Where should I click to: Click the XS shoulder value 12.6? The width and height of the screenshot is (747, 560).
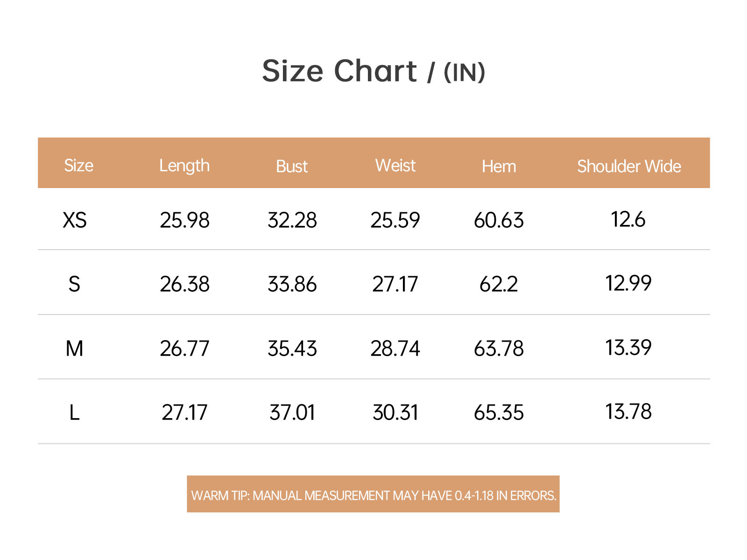[x=628, y=219]
